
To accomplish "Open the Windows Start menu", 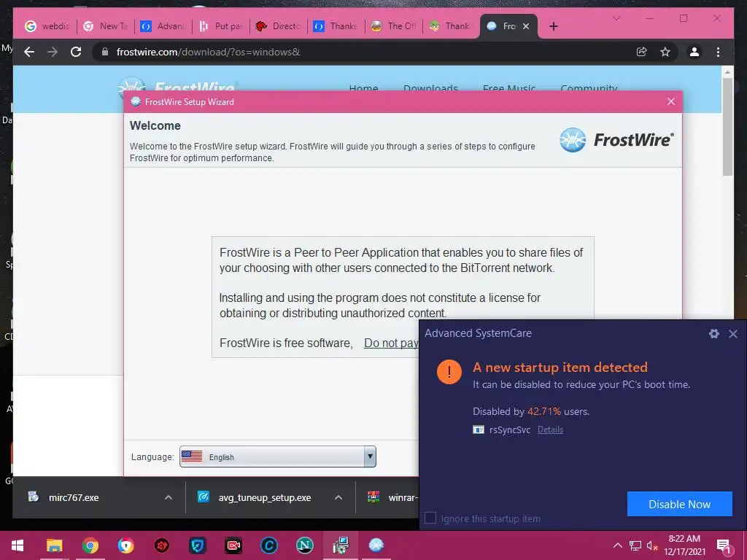I will tap(18, 545).
